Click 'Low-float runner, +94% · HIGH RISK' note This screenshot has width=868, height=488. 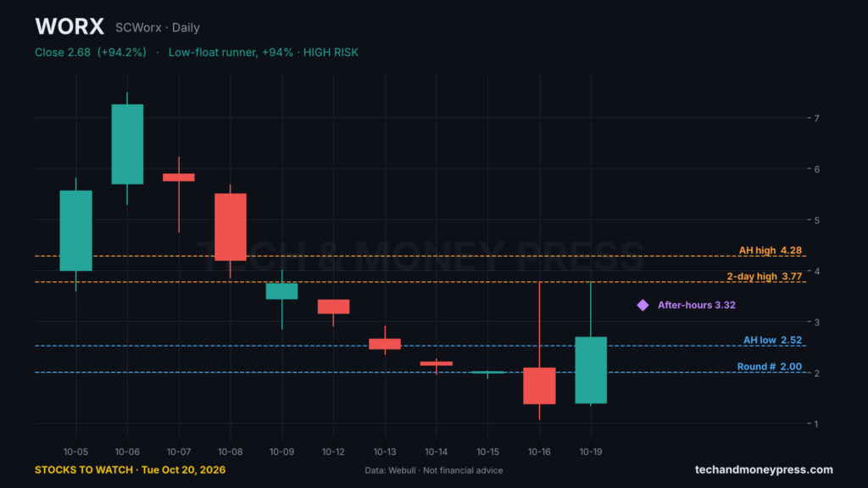pyautogui.click(x=264, y=52)
